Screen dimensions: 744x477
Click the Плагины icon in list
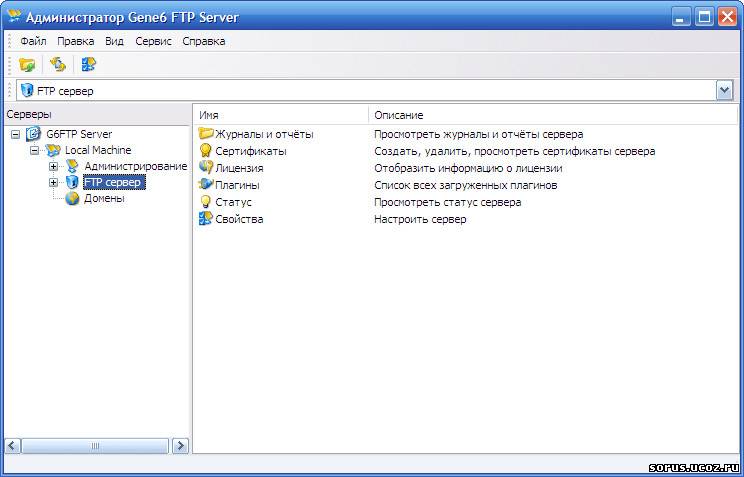[x=206, y=185]
